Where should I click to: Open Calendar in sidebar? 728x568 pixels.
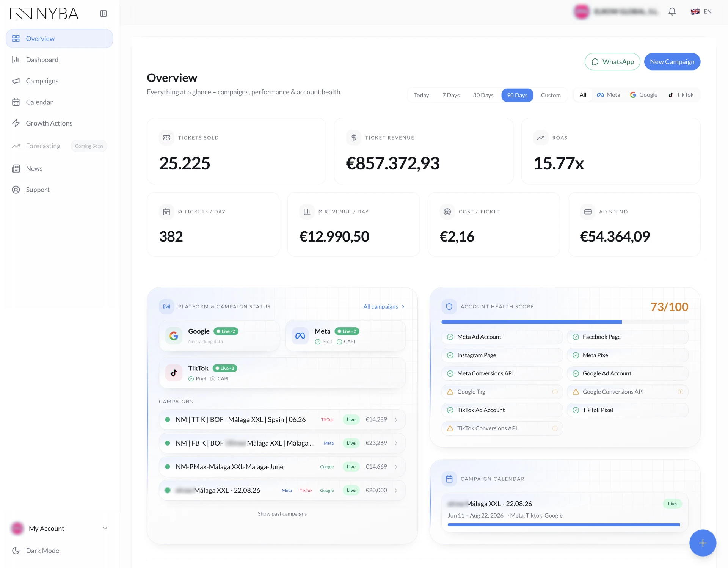click(x=60, y=102)
